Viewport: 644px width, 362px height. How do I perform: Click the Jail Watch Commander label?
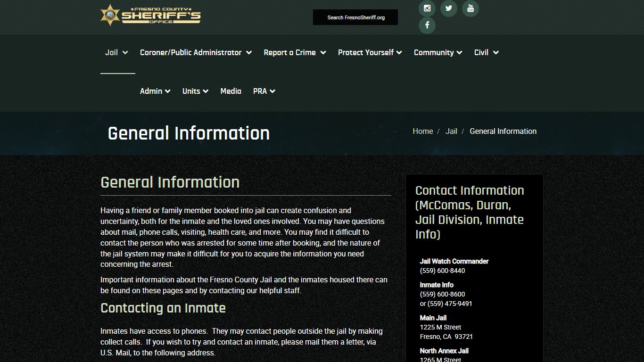454,261
